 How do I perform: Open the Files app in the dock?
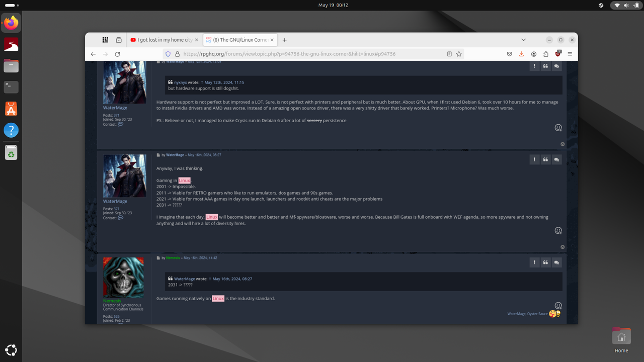(x=11, y=66)
